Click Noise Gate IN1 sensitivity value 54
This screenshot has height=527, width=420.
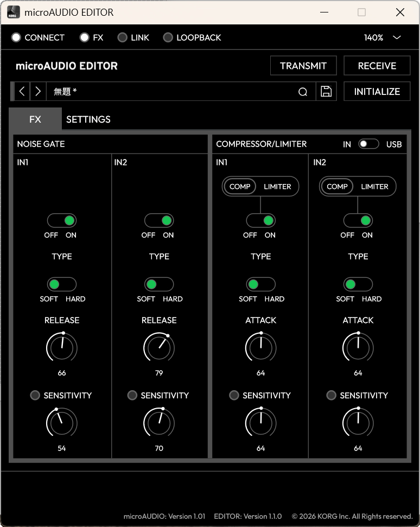(x=62, y=448)
